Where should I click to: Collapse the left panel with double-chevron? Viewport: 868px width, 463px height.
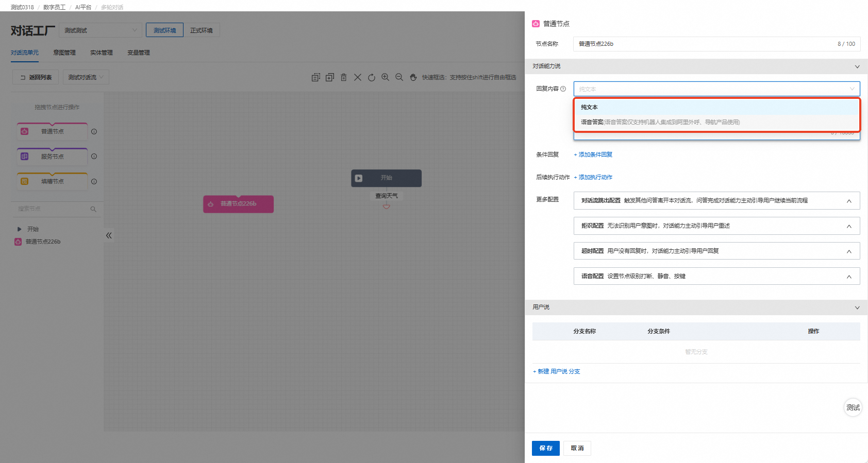[x=109, y=235]
